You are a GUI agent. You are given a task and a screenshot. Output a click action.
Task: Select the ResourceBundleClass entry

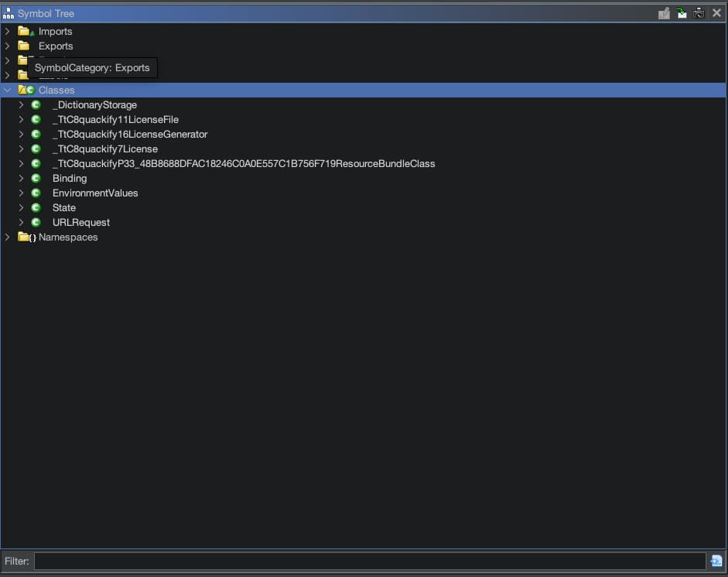pyautogui.click(x=243, y=164)
